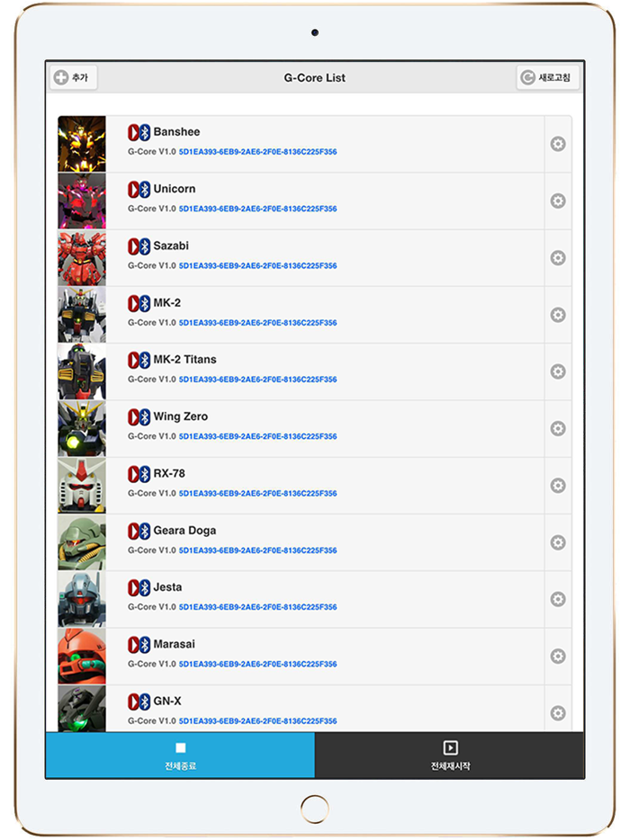Select the Marasai name text
The height and width of the screenshot is (840, 630).
point(175,644)
